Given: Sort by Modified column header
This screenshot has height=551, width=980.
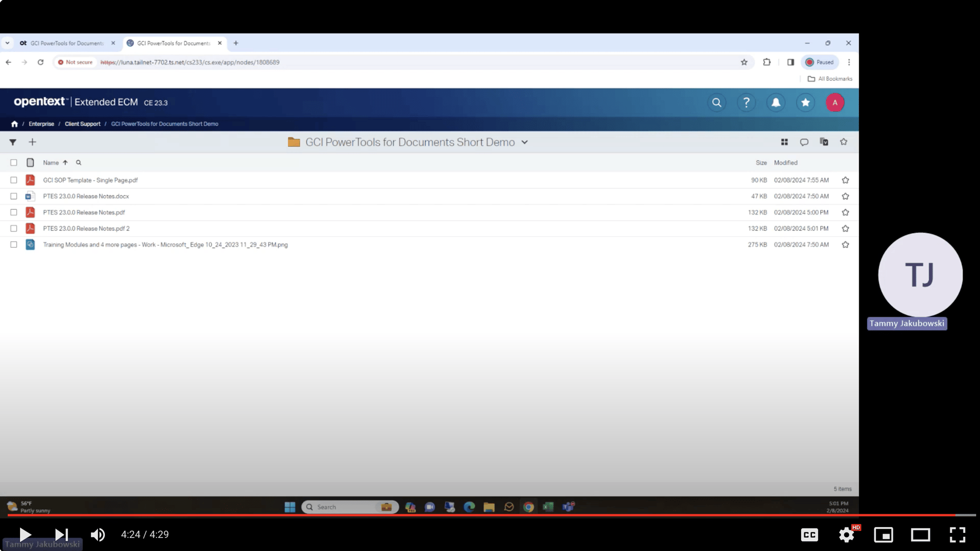Looking at the screenshot, I should click(785, 163).
